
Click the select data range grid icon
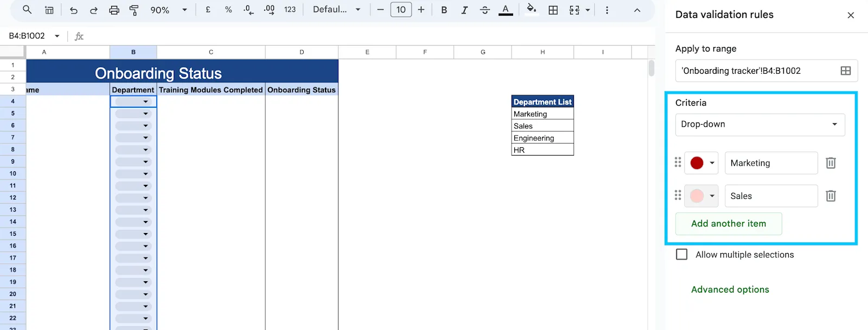click(x=846, y=70)
